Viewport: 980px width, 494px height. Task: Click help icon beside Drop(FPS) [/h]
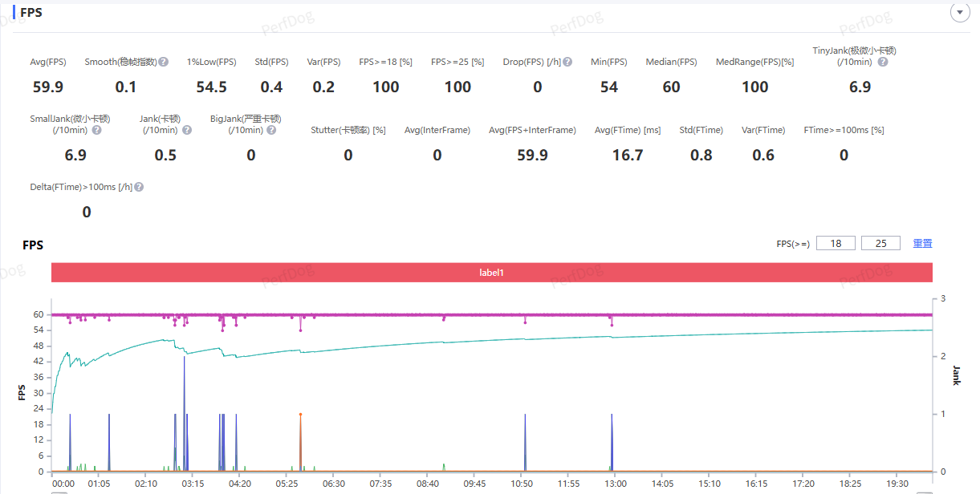pos(567,63)
